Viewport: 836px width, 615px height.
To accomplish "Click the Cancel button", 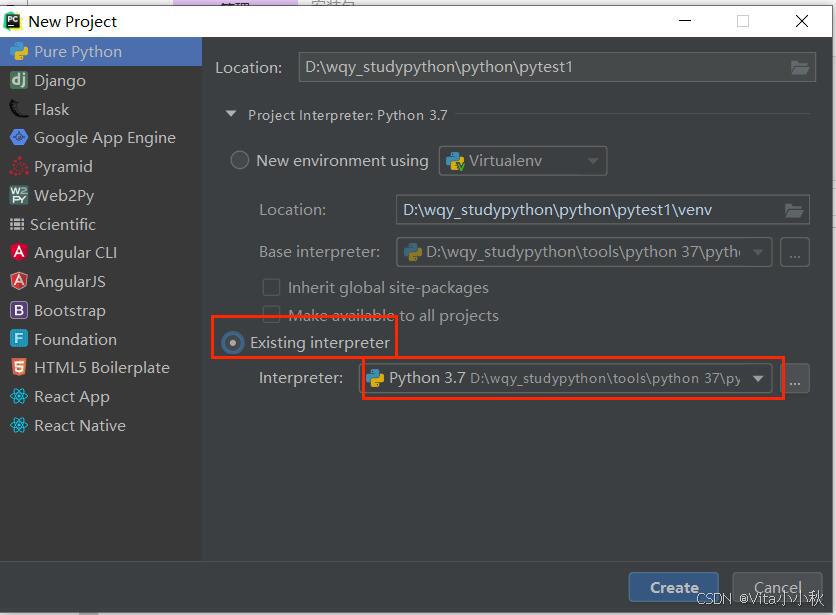I will click(777, 587).
